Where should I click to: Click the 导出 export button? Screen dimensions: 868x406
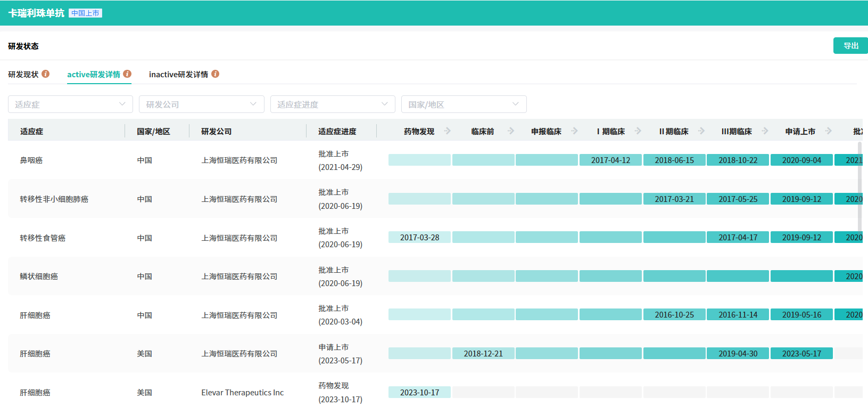(850, 46)
